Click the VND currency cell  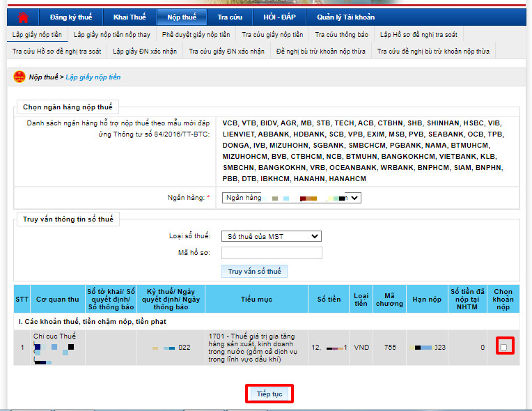pos(361,347)
